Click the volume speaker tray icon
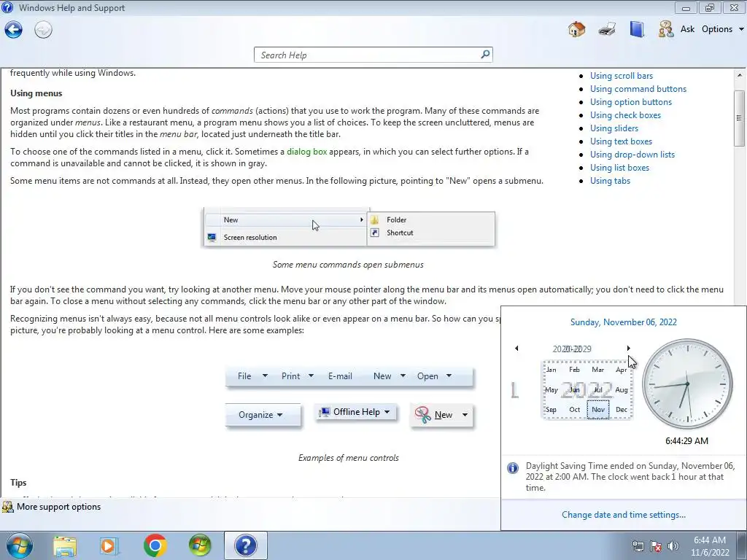 click(x=673, y=546)
